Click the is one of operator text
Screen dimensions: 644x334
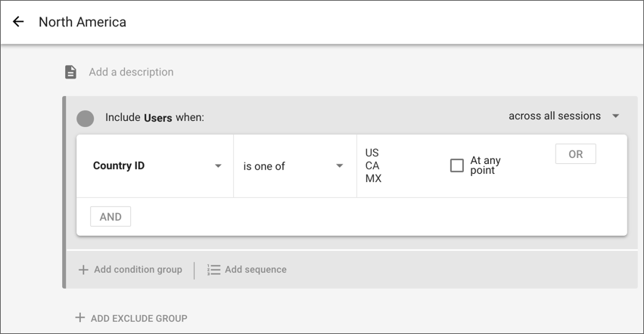tap(264, 166)
